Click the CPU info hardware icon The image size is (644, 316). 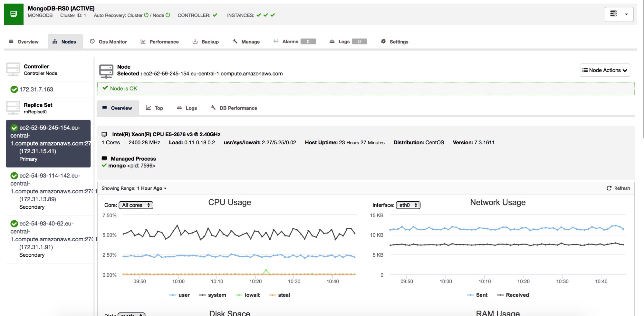click(104, 134)
